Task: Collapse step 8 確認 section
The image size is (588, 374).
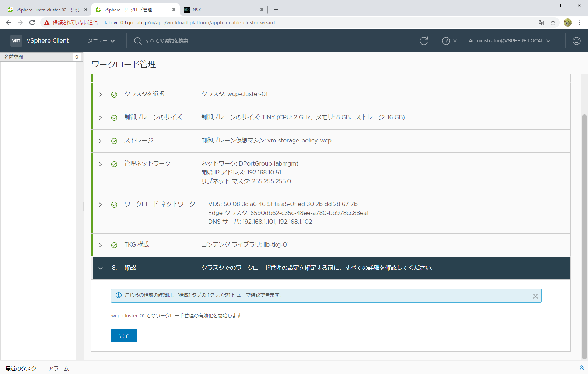Action: [x=101, y=268]
